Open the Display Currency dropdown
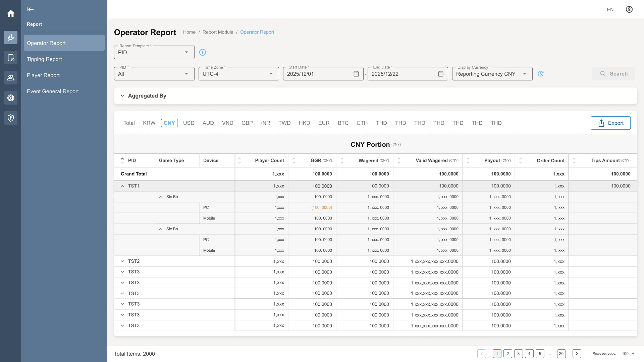The image size is (644, 362). 492,74
